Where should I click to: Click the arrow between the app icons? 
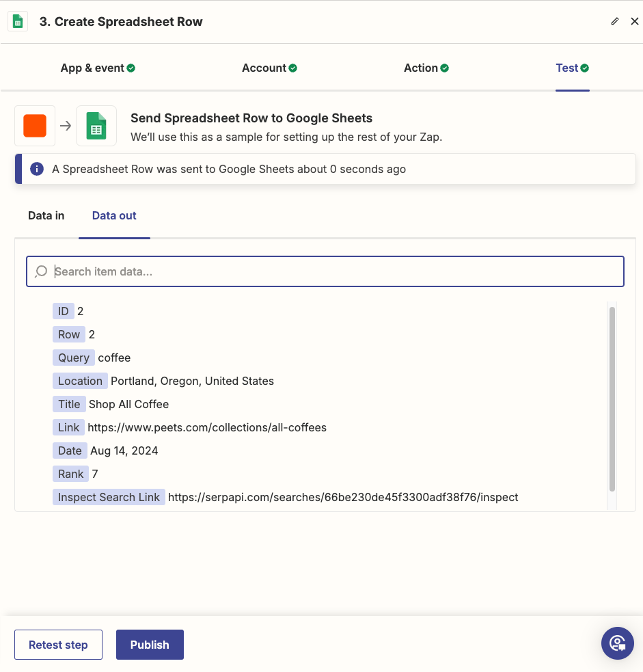click(x=66, y=126)
